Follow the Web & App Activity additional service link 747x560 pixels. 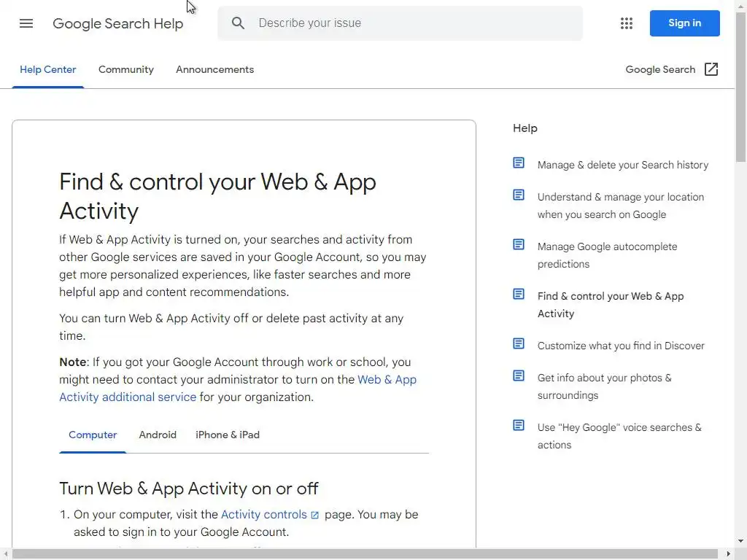(x=128, y=397)
